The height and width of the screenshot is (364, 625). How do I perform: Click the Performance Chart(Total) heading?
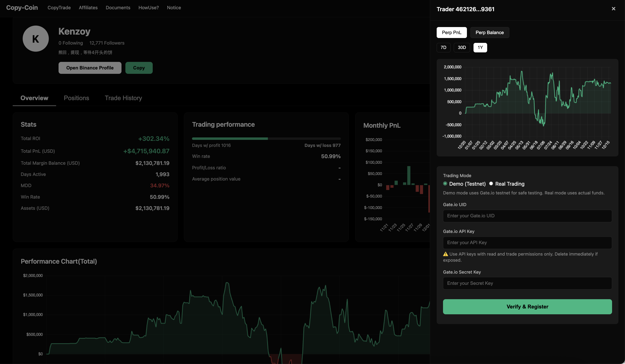point(59,261)
